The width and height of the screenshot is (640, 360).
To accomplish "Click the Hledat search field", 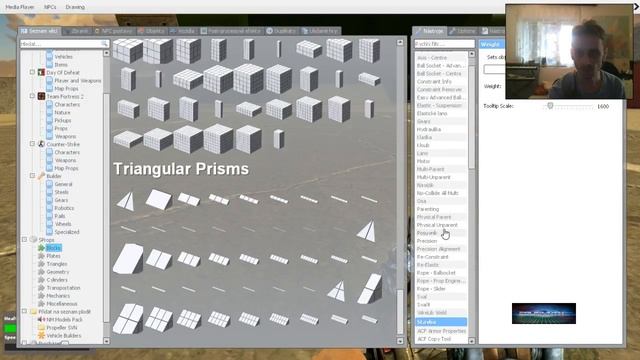I will [64, 43].
